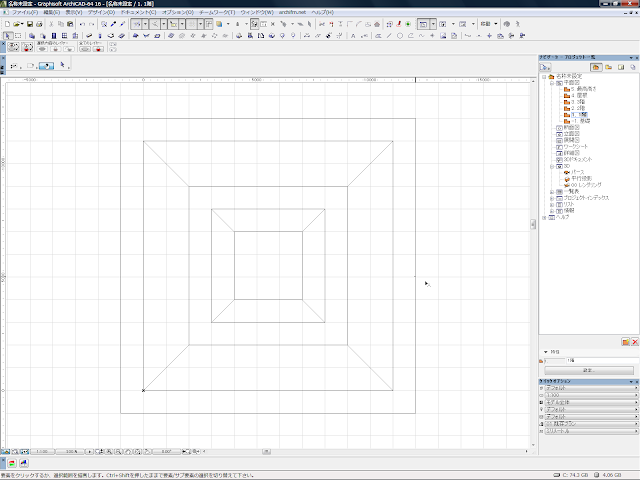Open the チームワーク(T) menu

coord(217,12)
